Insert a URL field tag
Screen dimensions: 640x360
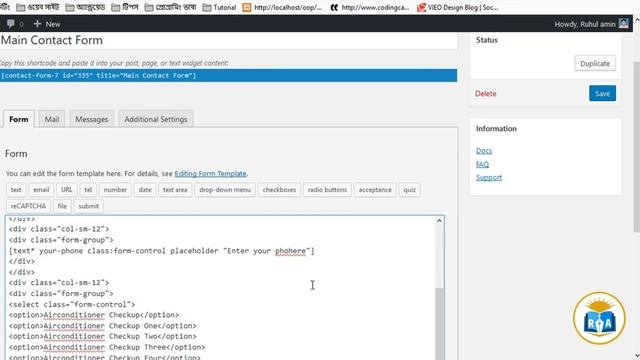click(x=67, y=190)
